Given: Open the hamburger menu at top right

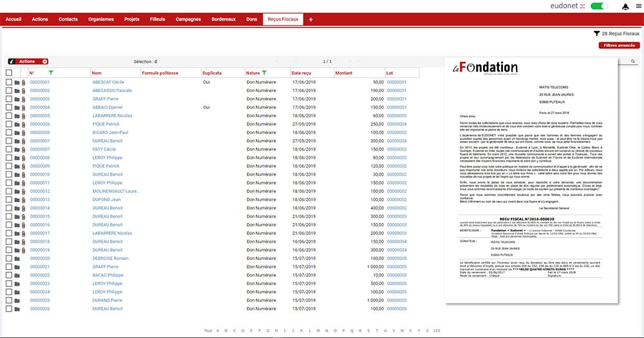Looking at the screenshot, I should [x=639, y=6].
